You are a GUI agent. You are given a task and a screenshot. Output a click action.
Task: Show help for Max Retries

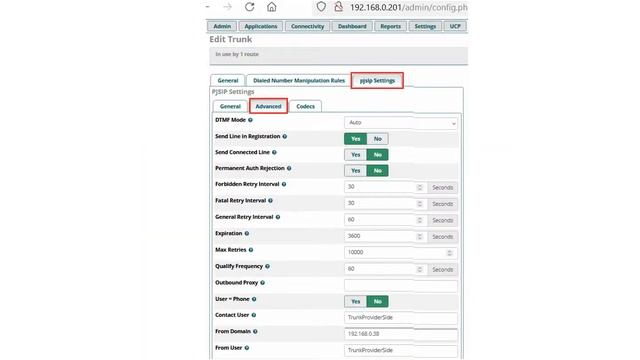(x=251, y=250)
